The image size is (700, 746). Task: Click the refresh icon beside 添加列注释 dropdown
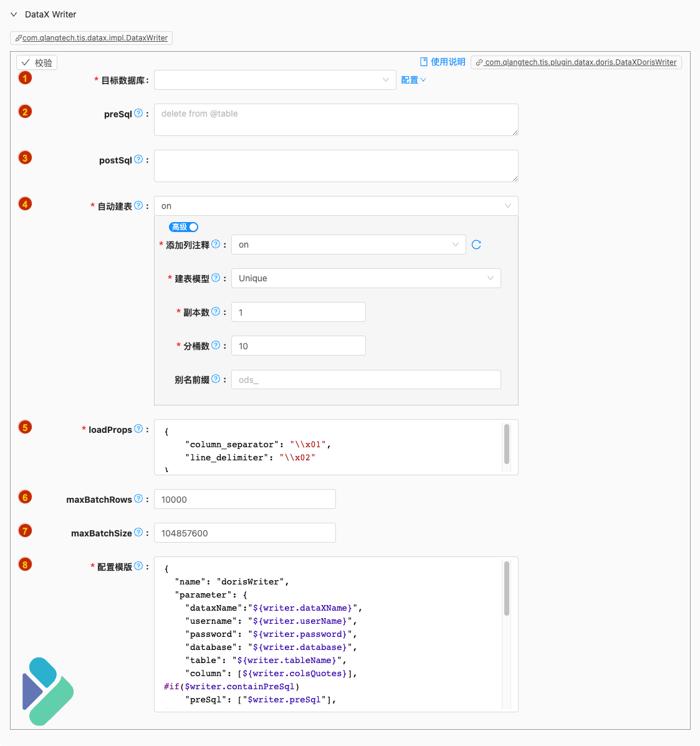point(476,245)
